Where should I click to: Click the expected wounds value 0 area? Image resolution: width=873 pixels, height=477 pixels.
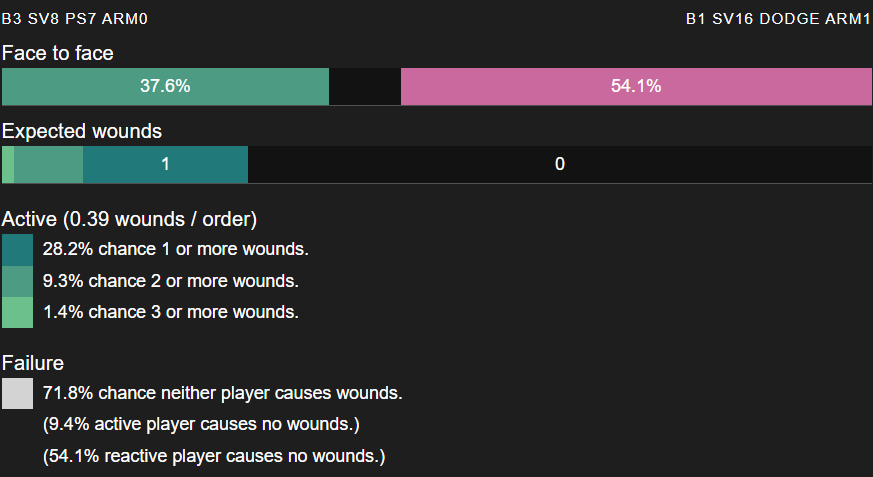(x=560, y=164)
